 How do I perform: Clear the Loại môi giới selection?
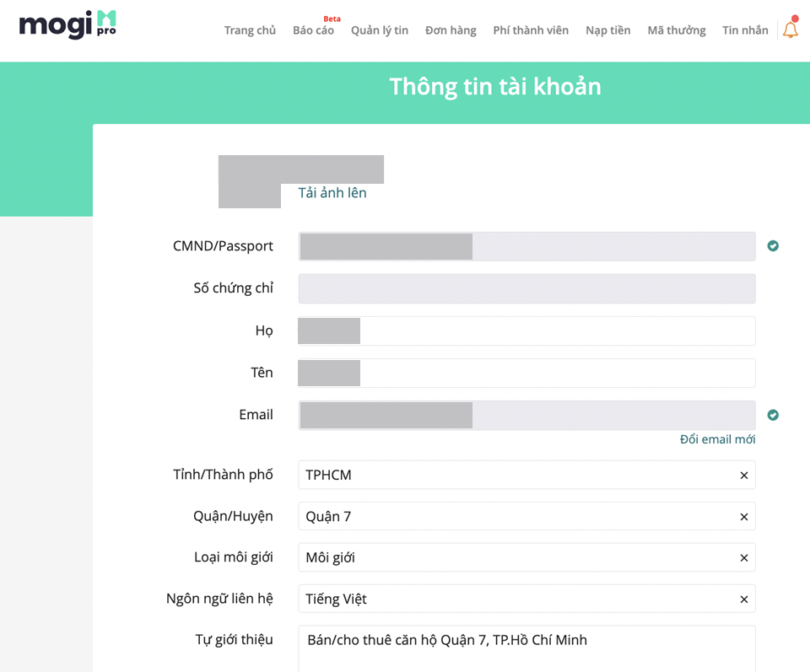(x=744, y=558)
